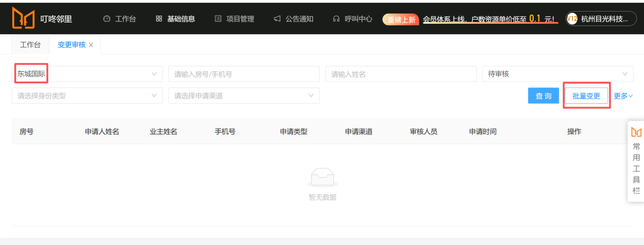Click the 会员体系上线 promotion banner link
Image resolution: width=644 pixels, height=245 pixels.
pos(489,19)
